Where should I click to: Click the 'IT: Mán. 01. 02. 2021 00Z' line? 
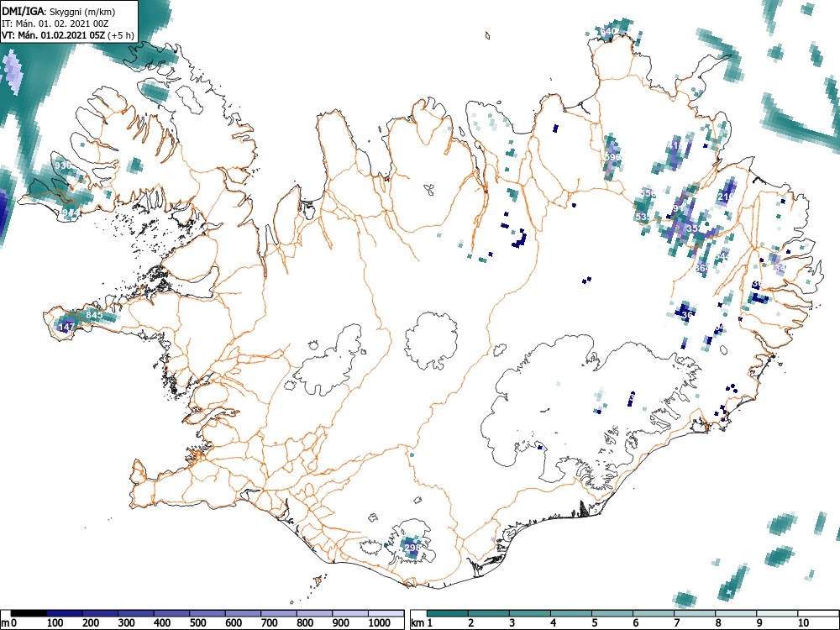click(x=55, y=24)
